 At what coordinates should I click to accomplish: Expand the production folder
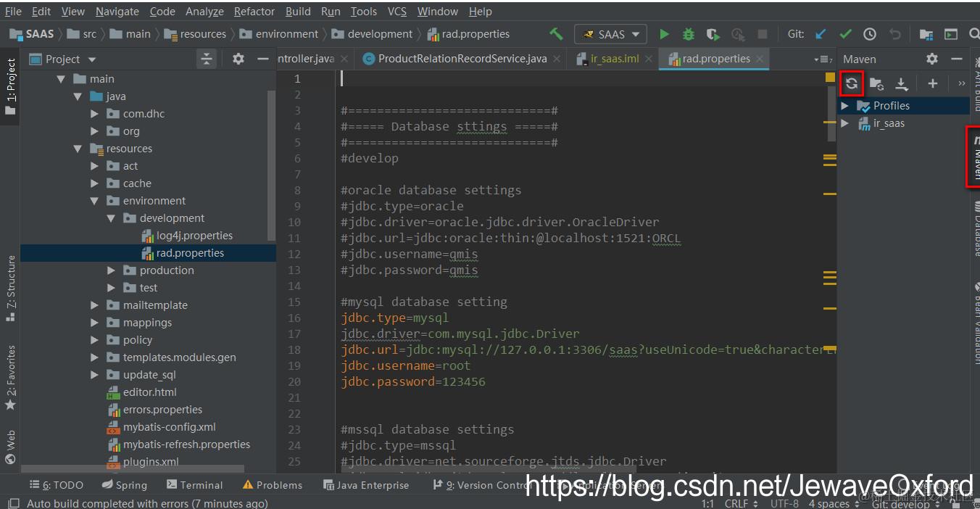(x=111, y=270)
